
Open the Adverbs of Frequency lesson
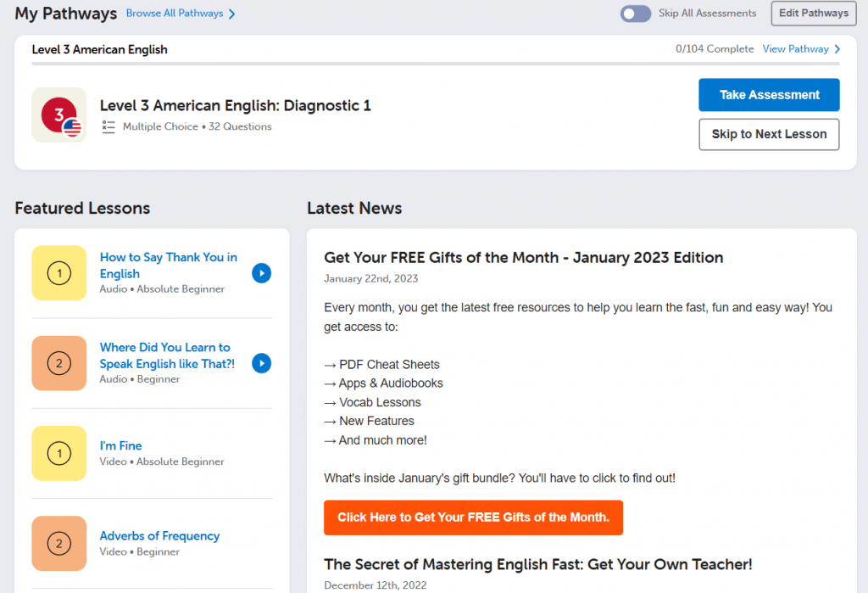click(x=159, y=536)
